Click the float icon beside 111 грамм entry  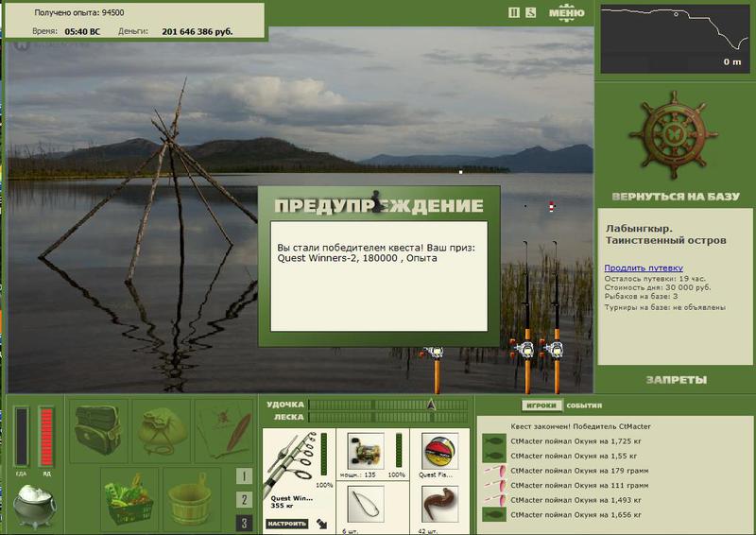click(x=494, y=485)
